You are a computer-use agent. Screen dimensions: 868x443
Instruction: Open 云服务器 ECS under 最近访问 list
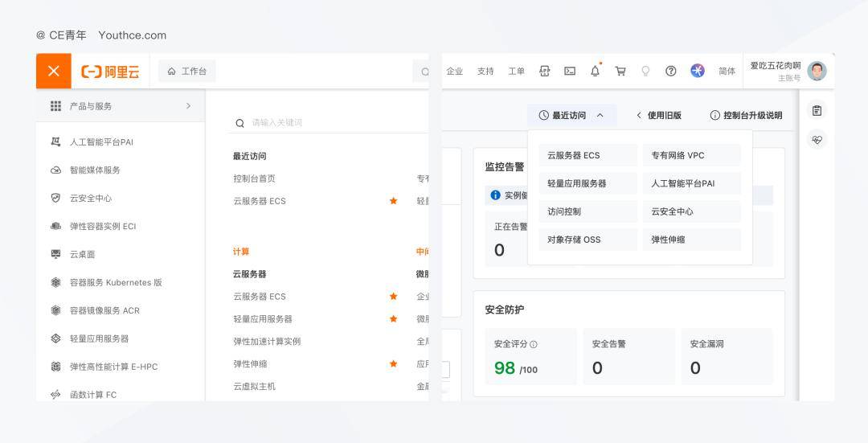tap(260, 201)
